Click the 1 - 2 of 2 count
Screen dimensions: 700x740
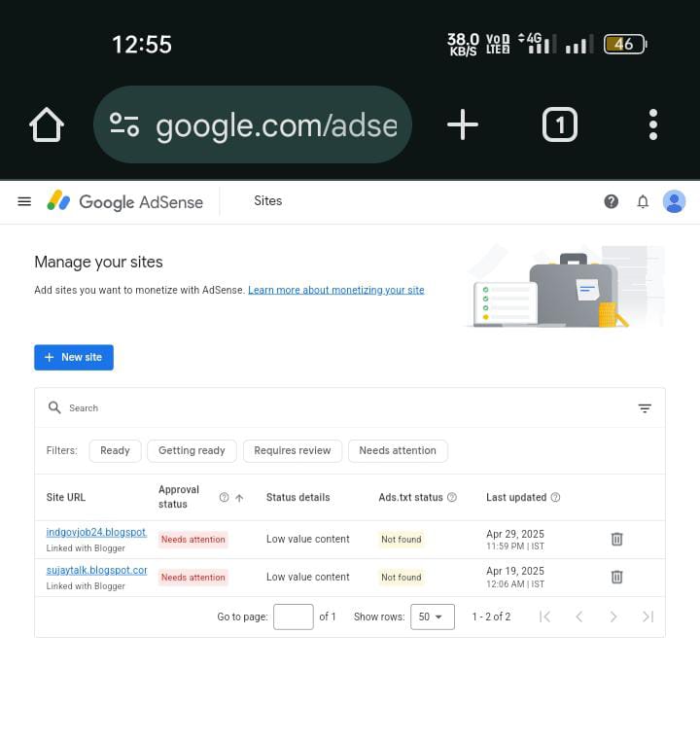coord(491,617)
